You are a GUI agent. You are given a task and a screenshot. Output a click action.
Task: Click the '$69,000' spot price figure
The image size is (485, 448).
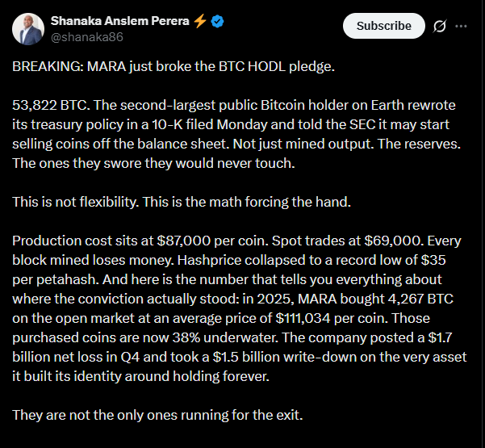click(x=346, y=241)
